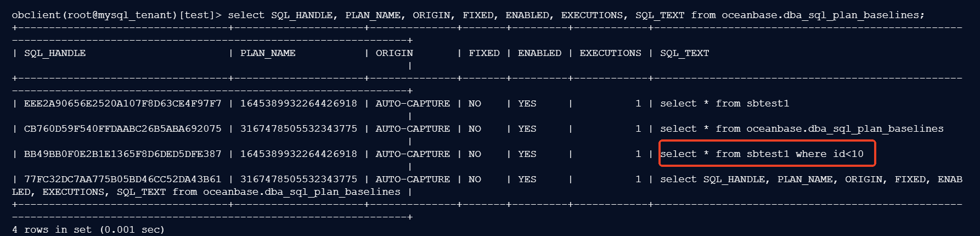The height and width of the screenshot is (236, 980).
Task: Select SQL handle EEE2A90656E2520A107F8D63CE4F97F7
Action: coord(122,104)
